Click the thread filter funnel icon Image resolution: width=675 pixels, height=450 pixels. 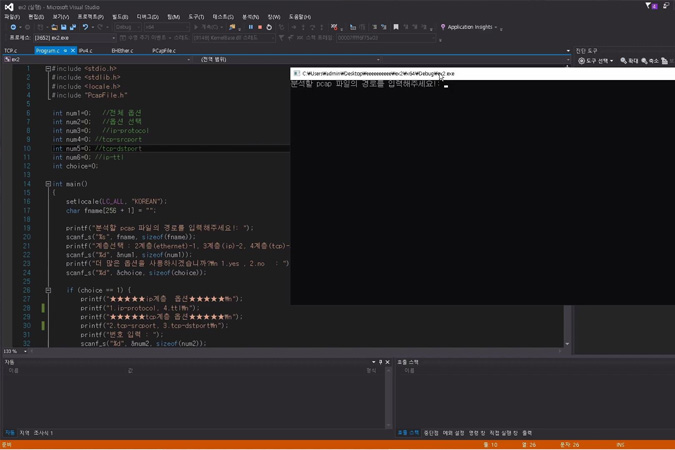pos(281,38)
